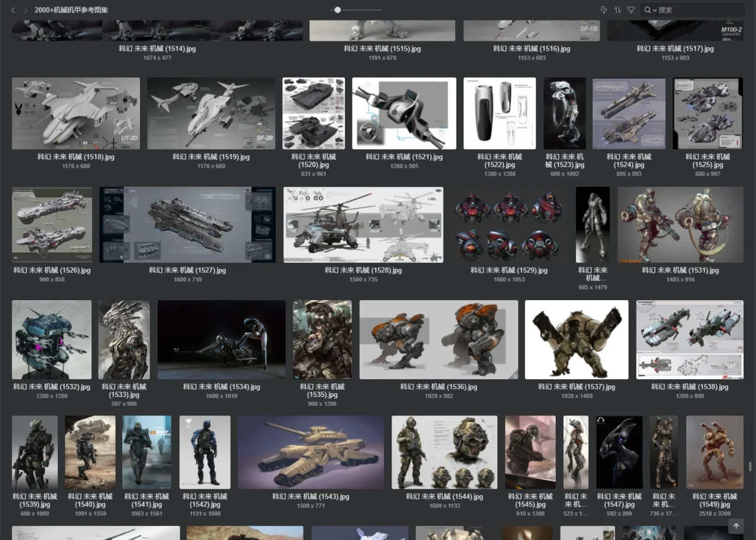Select the tank model sheet thumbnail (1520)

(x=314, y=113)
